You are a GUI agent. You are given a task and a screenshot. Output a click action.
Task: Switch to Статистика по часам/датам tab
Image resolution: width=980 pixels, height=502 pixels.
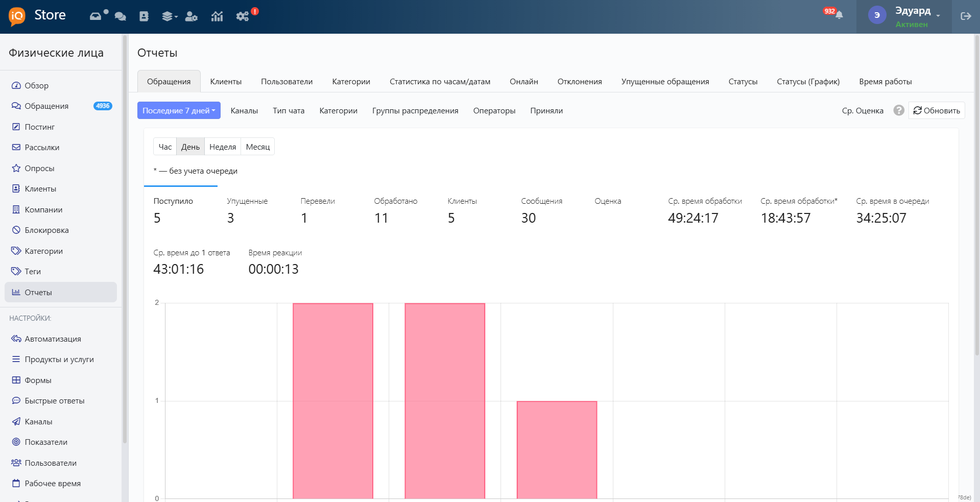pyautogui.click(x=440, y=81)
